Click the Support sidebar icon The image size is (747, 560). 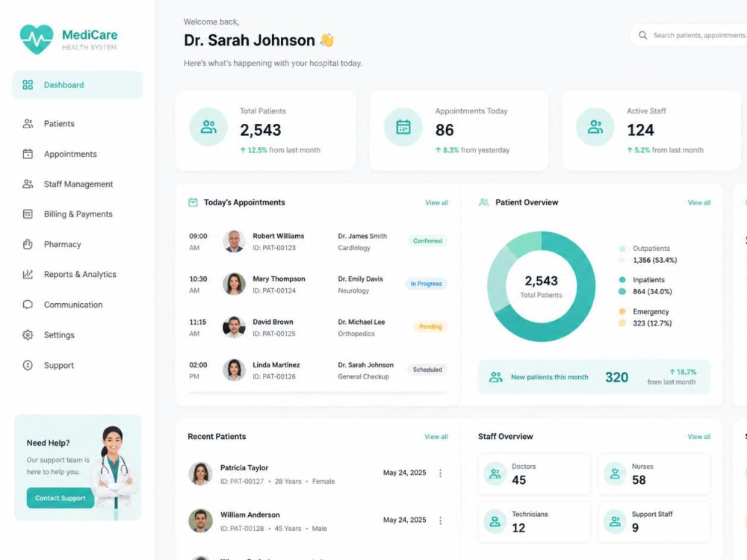(28, 365)
